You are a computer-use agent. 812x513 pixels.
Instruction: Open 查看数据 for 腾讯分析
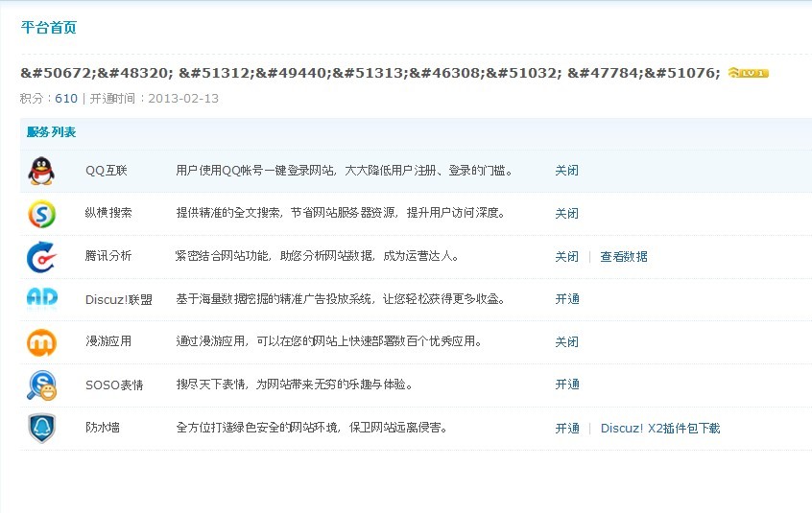(624, 257)
